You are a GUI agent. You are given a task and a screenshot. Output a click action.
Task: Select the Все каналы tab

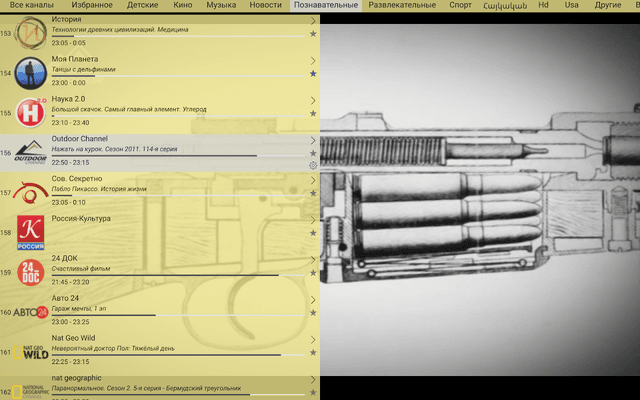31,5
